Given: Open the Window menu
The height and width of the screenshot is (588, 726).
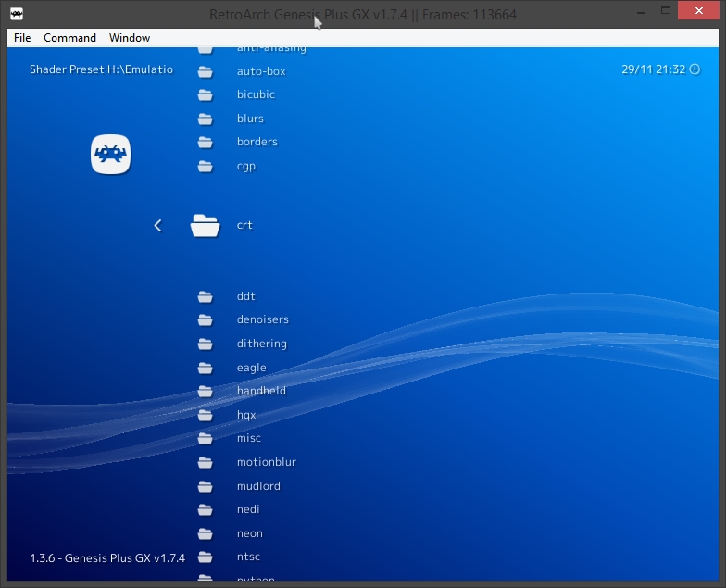Looking at the screenshot, I should [130, 38].
